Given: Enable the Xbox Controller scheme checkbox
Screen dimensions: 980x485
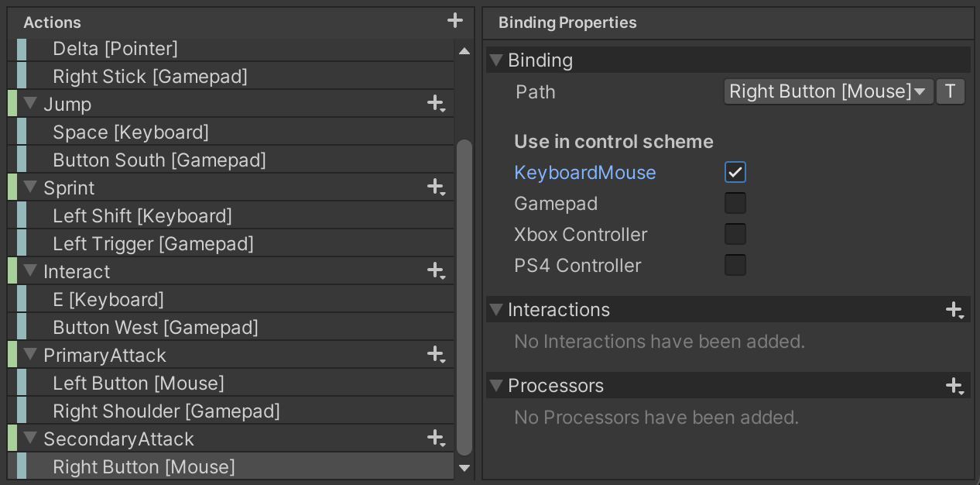Looking at the screenshot, I should 735,234.
